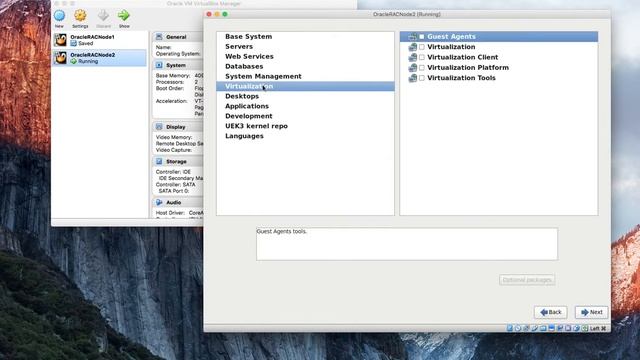
Task: Click the Audio header in VirtualBox Manager
Action: (173, 202)
